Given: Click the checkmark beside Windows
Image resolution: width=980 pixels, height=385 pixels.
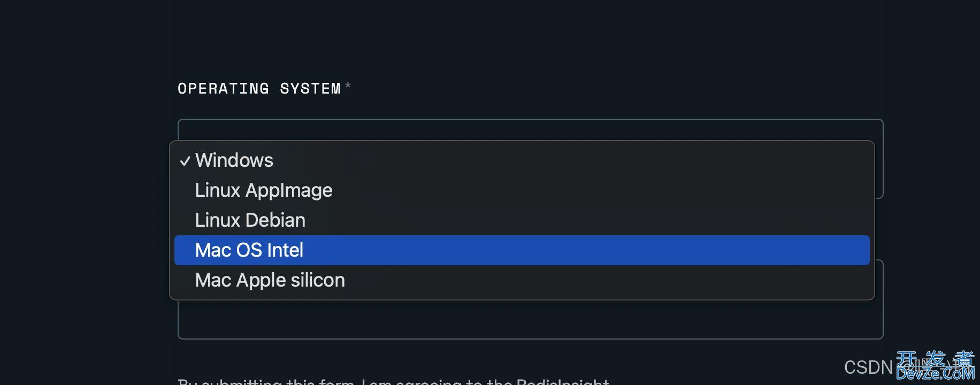Looking at the screenshot, I should (x=185, y=161).
